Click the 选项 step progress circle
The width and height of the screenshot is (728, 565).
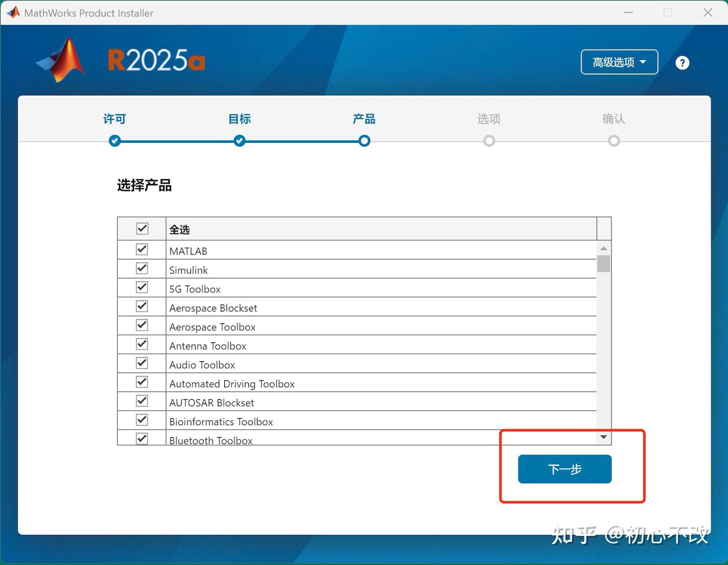(489, 141)
